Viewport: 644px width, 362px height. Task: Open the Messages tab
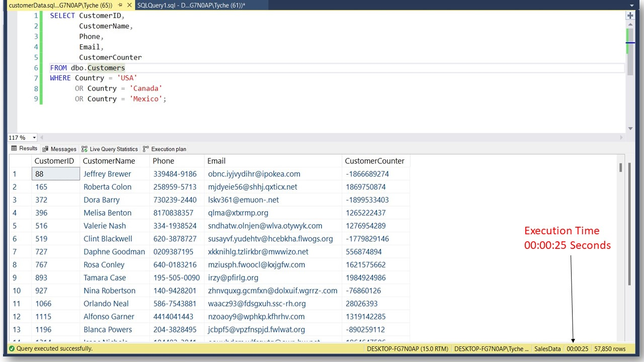tap(59, 149)
